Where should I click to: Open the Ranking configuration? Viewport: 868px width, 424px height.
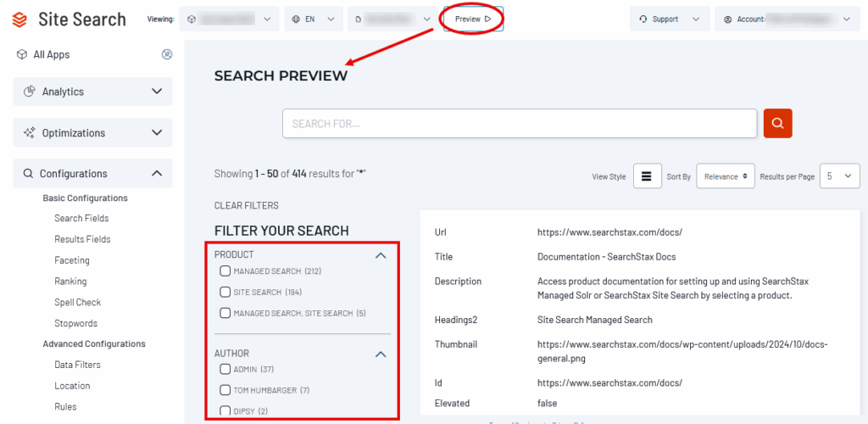point(70,282)
